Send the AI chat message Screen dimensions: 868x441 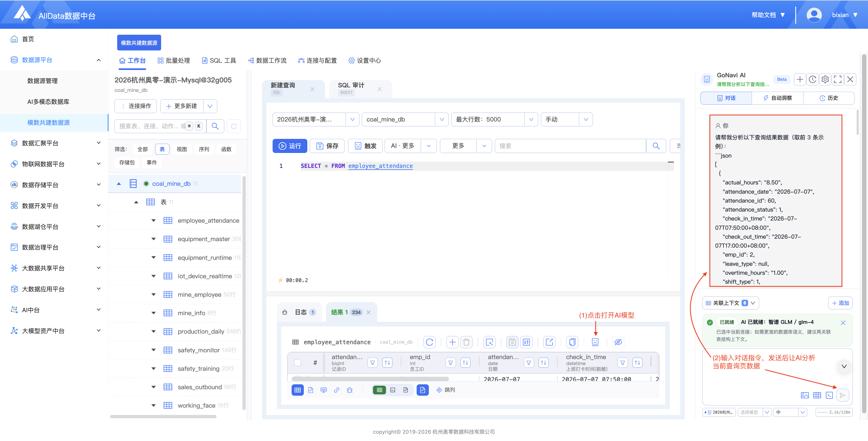(x=843, y=395)
